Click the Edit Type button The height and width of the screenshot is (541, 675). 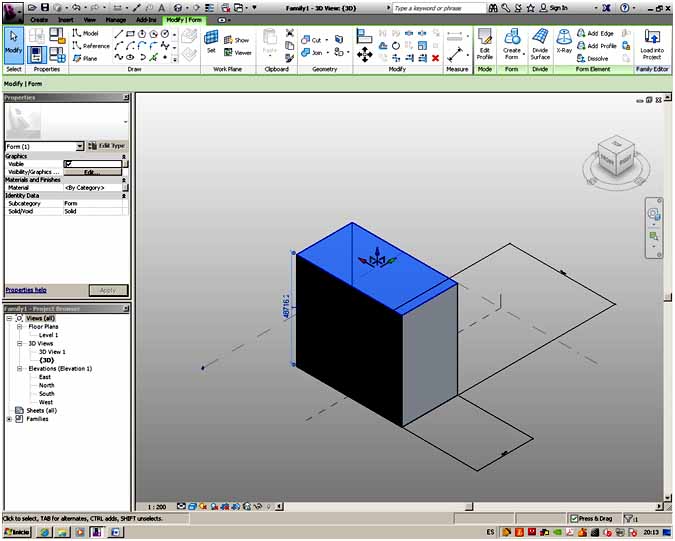click(106, 146)
